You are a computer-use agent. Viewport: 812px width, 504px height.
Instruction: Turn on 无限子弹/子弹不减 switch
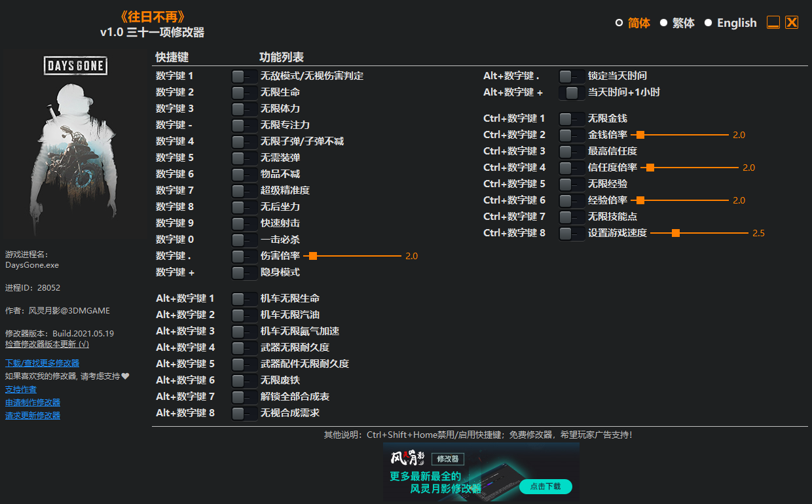click(244, 141)
